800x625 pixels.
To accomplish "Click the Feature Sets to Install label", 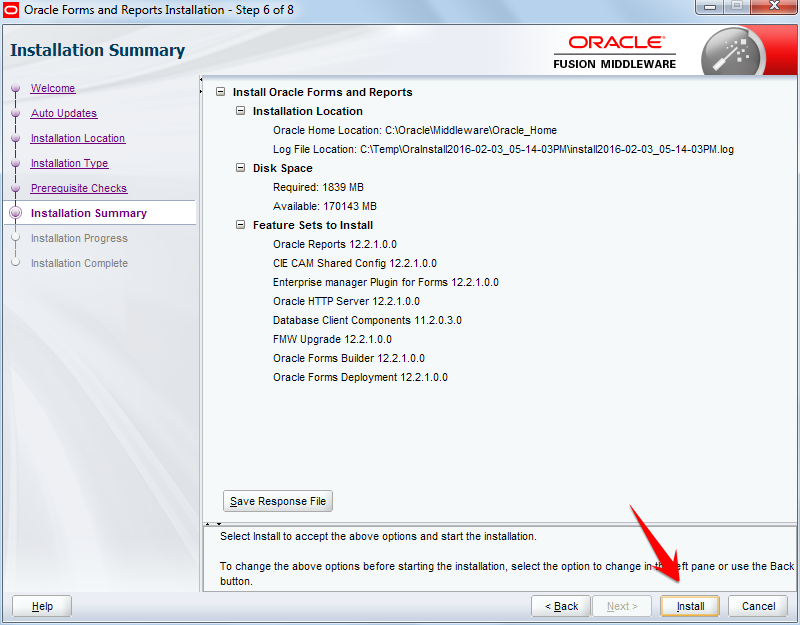I will point(313,225).
